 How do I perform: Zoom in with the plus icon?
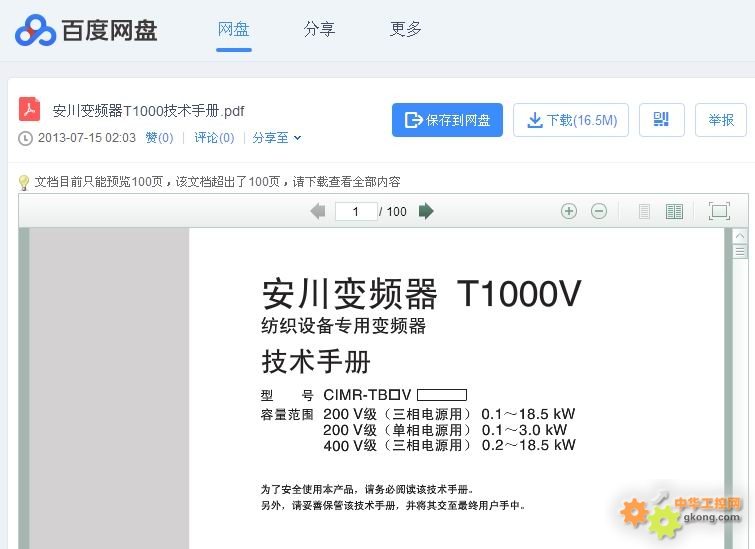coord(569,211)
